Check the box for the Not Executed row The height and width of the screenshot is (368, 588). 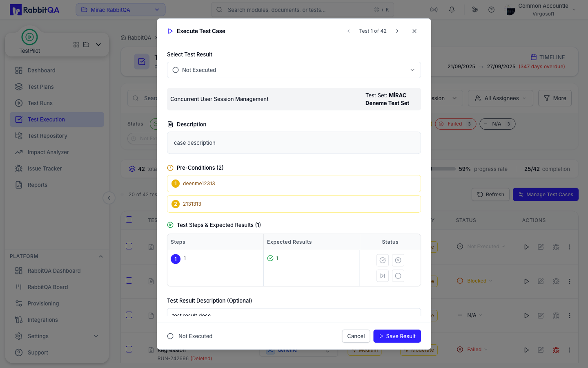point(129,246)
